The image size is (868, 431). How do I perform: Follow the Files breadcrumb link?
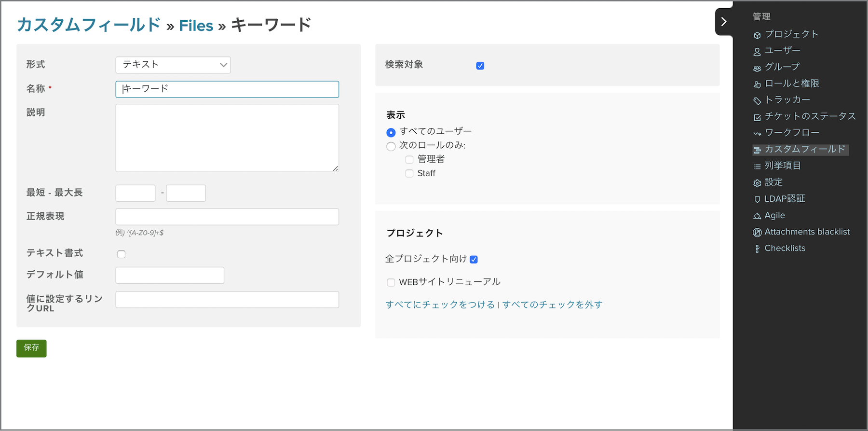[196, 26]
